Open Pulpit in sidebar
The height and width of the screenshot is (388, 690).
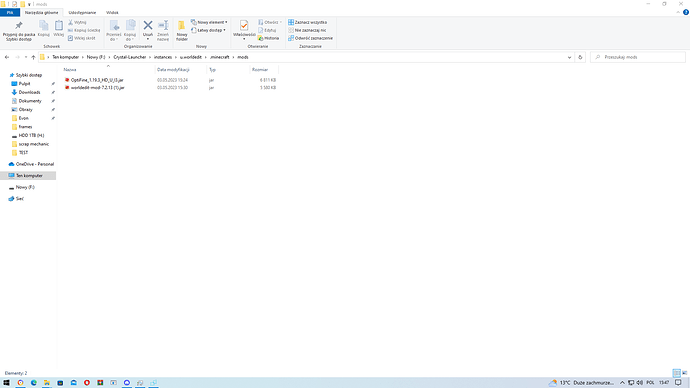24,84
